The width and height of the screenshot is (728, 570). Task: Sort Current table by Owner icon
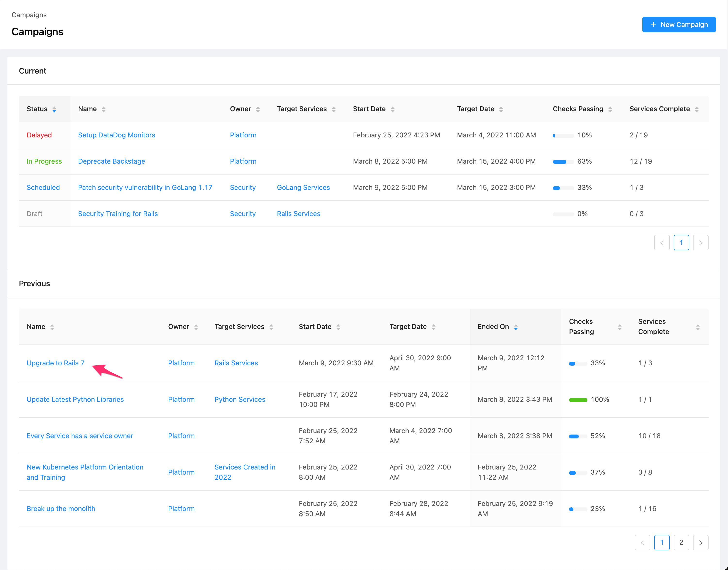click(x=258, y=109)
